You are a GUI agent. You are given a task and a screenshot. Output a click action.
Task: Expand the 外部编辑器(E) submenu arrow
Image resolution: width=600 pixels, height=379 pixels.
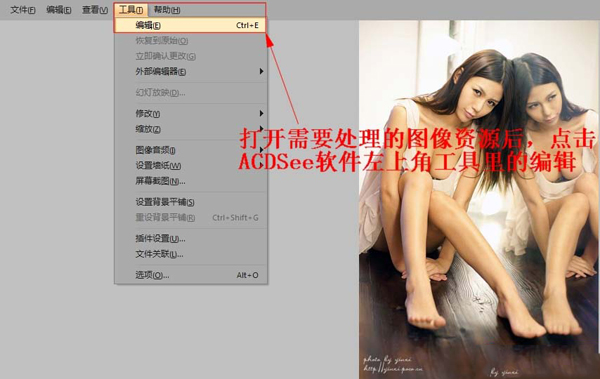(x=261, y=71)
